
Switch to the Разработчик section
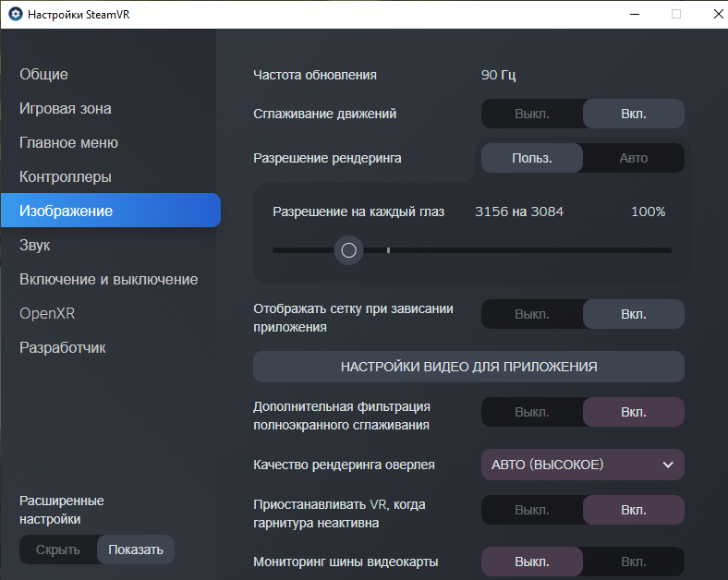coord(63,347)
